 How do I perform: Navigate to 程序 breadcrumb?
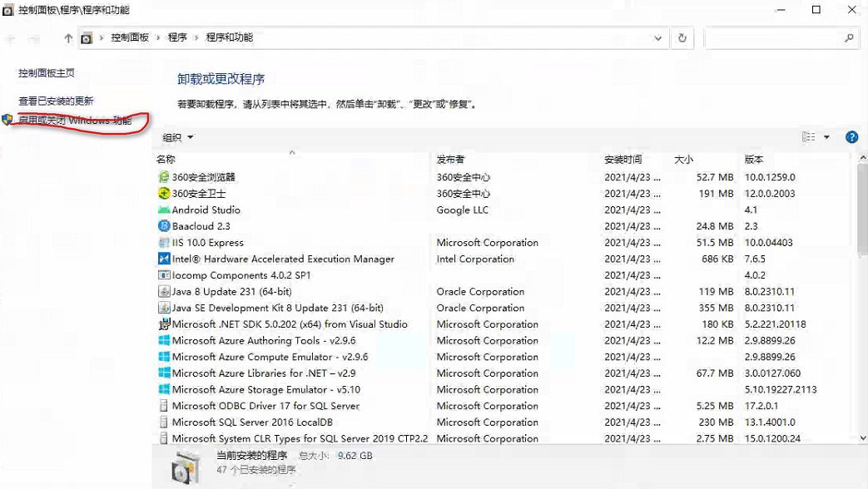click(177, 37)
